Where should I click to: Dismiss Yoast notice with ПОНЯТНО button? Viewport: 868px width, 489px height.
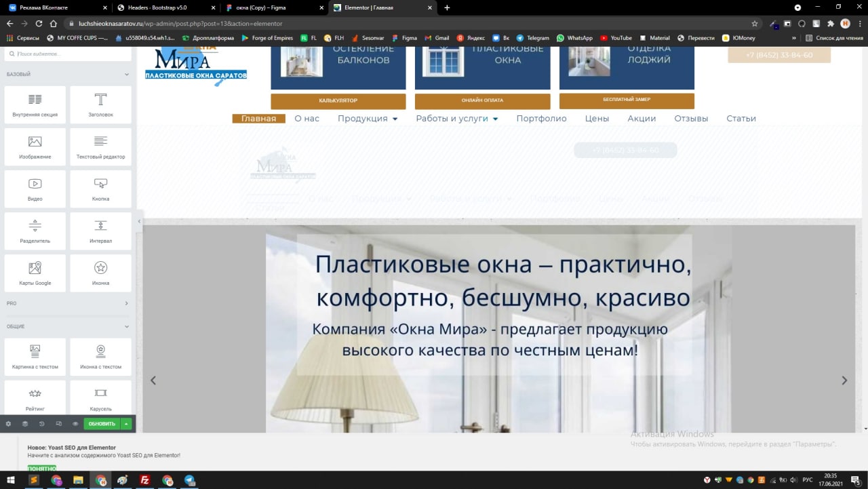[x=41, y=468]
